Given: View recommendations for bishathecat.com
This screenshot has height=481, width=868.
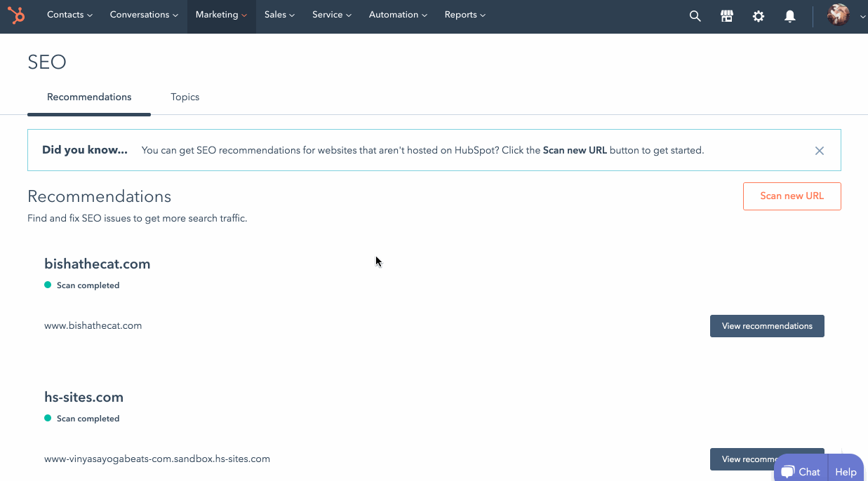Looking at the screenshot, I should pos(767,326).
